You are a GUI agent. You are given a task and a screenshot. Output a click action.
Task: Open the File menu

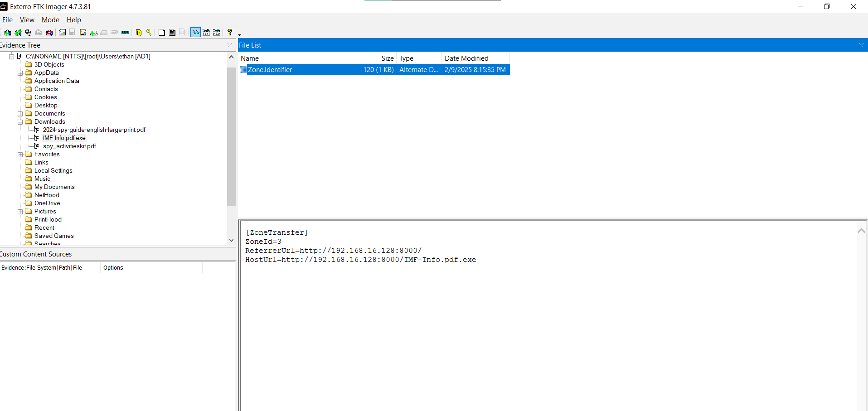pyautogui.click(x=7, y=20)
